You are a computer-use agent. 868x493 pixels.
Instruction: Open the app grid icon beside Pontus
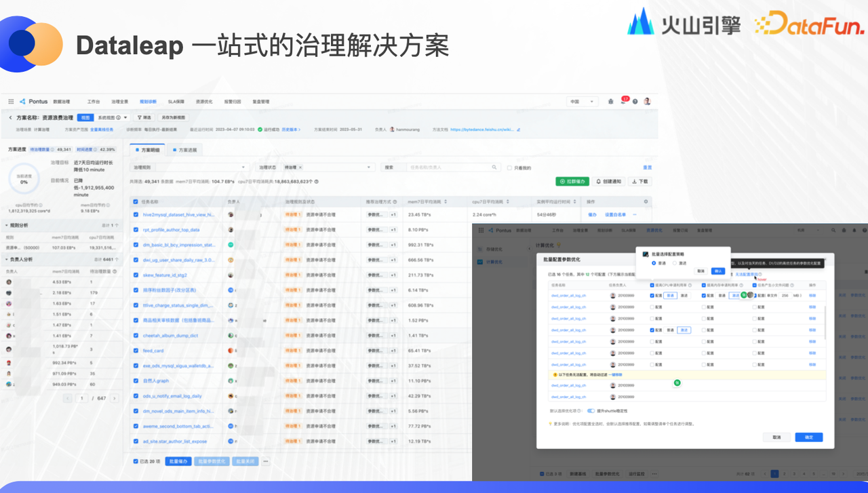12,102
